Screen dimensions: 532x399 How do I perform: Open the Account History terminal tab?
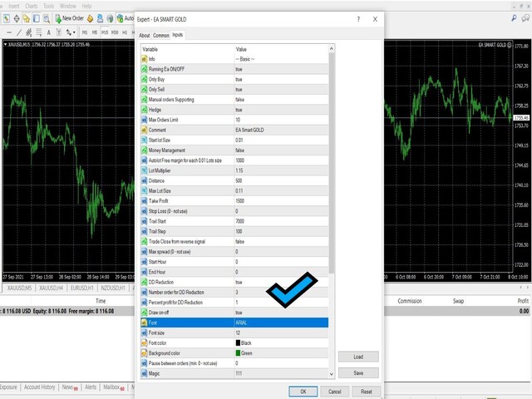point(39,387)
